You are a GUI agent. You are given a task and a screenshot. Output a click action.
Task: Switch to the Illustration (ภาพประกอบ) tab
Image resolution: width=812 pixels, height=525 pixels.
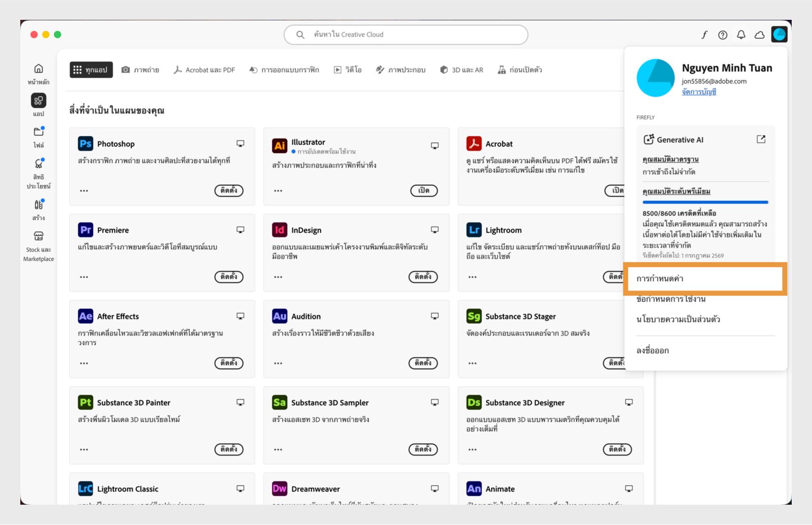400,70
